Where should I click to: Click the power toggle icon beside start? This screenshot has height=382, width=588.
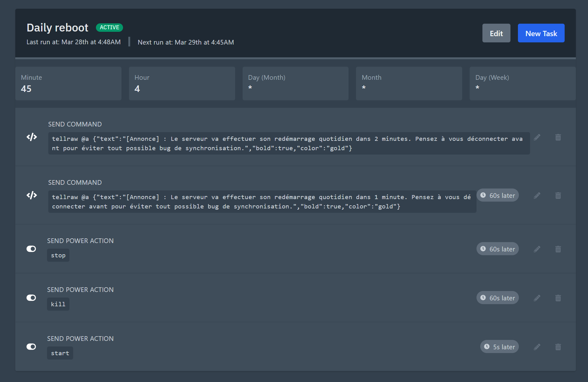(31, 346)
